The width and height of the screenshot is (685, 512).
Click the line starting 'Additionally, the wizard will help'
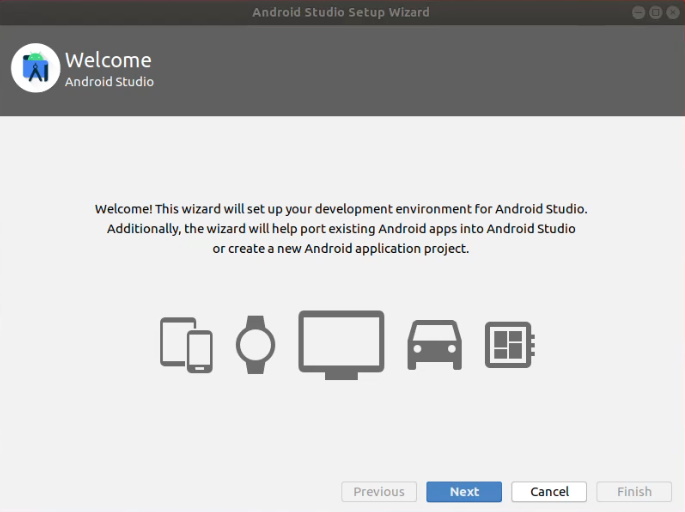point(341,229)
